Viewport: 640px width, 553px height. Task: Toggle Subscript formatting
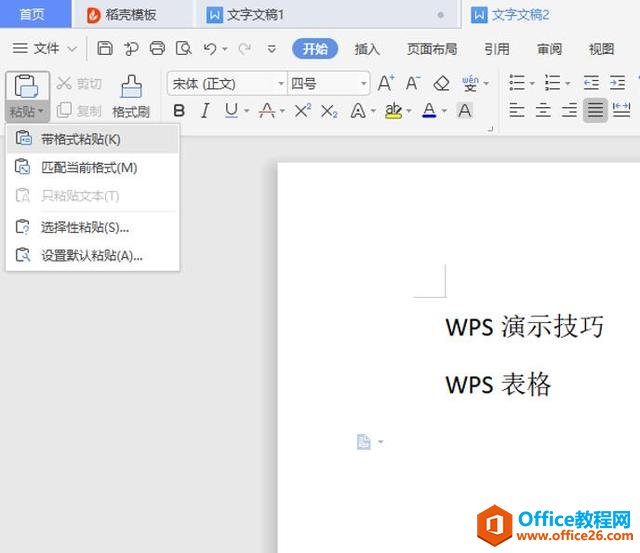[x=329, y=111]
